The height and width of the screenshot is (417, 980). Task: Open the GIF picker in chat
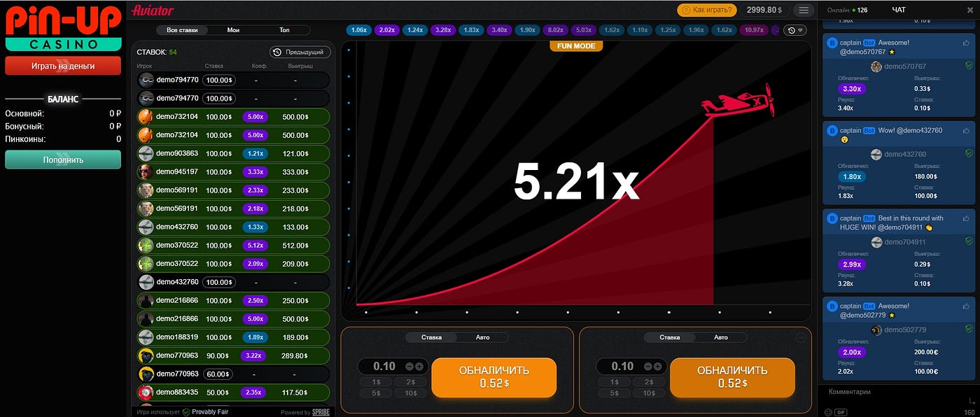[841, 412]
